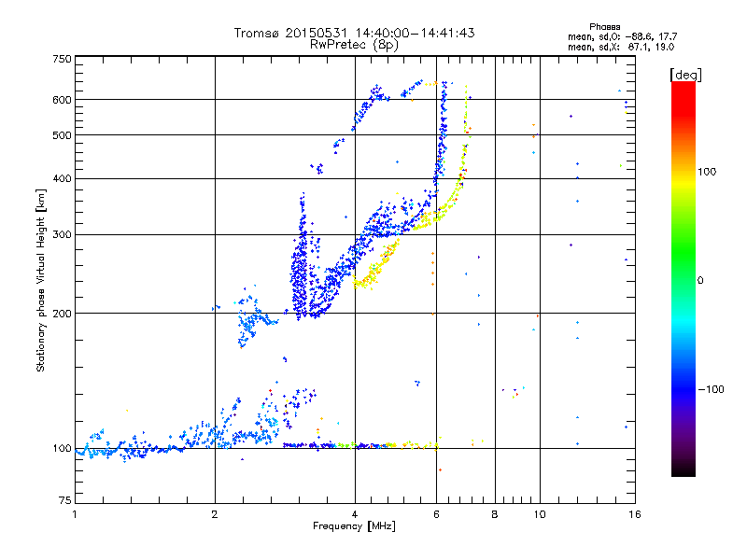The height and width of the screenshot is (560, 747).
Task: Click the x-axis label '16'
Action: 635,514
